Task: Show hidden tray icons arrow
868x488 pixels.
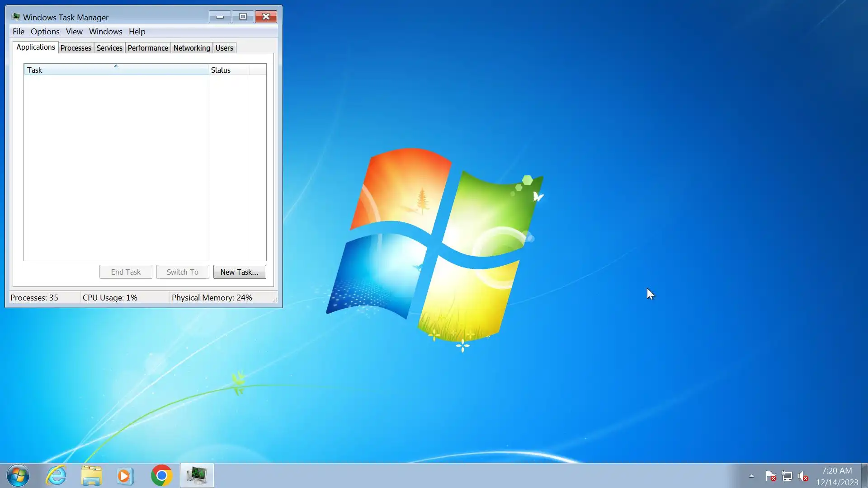Action: click(751, 476)
